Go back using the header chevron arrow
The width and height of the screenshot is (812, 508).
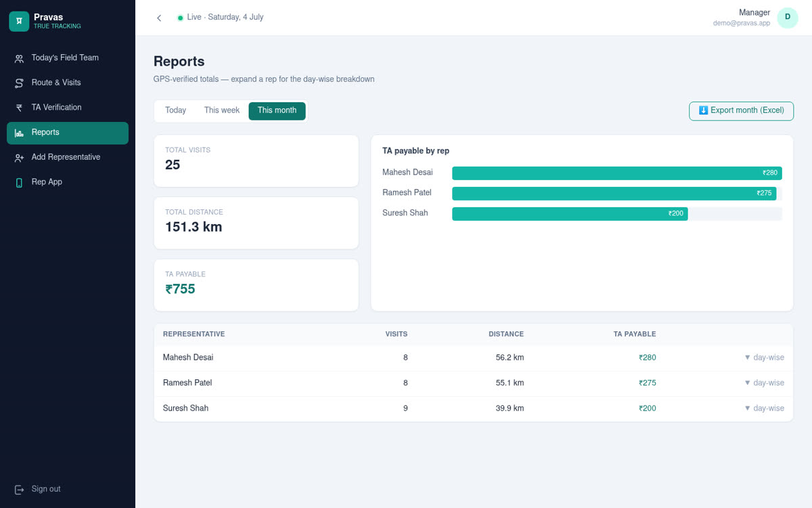click(159, 18)
